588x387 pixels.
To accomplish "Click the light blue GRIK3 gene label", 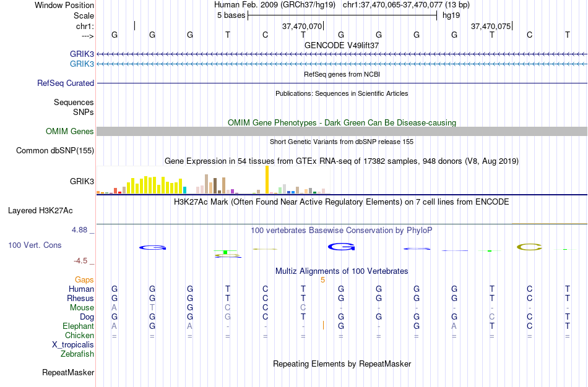I will 82,64.
